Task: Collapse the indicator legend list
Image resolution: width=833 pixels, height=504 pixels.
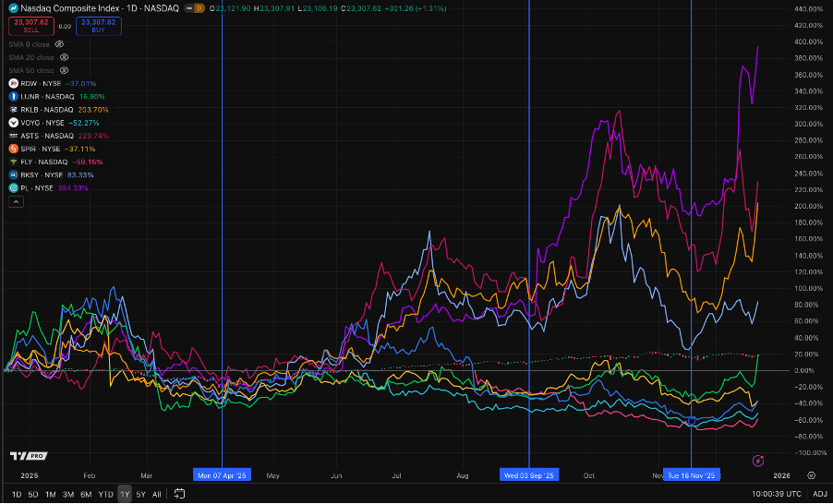Action: click(14, 202)
